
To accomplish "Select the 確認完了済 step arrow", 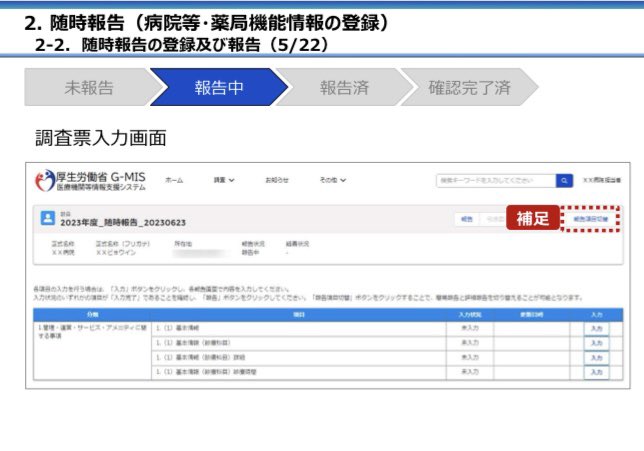I will click(469, 87).
